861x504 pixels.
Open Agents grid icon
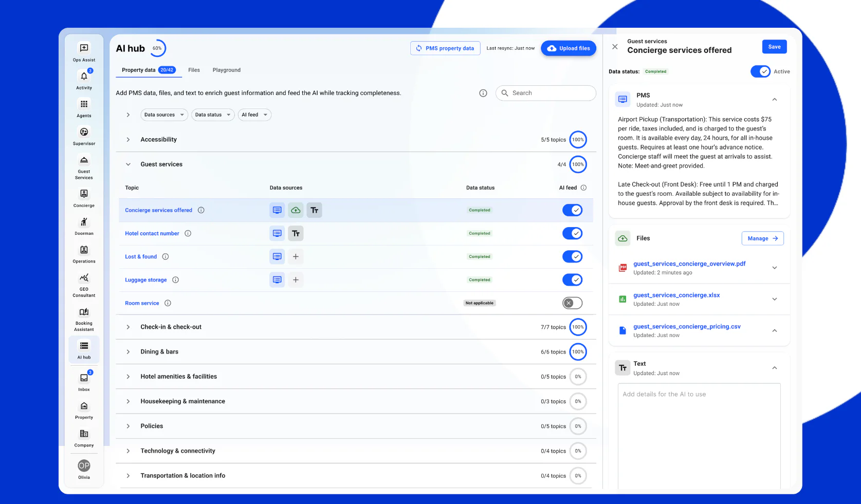[x=84, y=104]
